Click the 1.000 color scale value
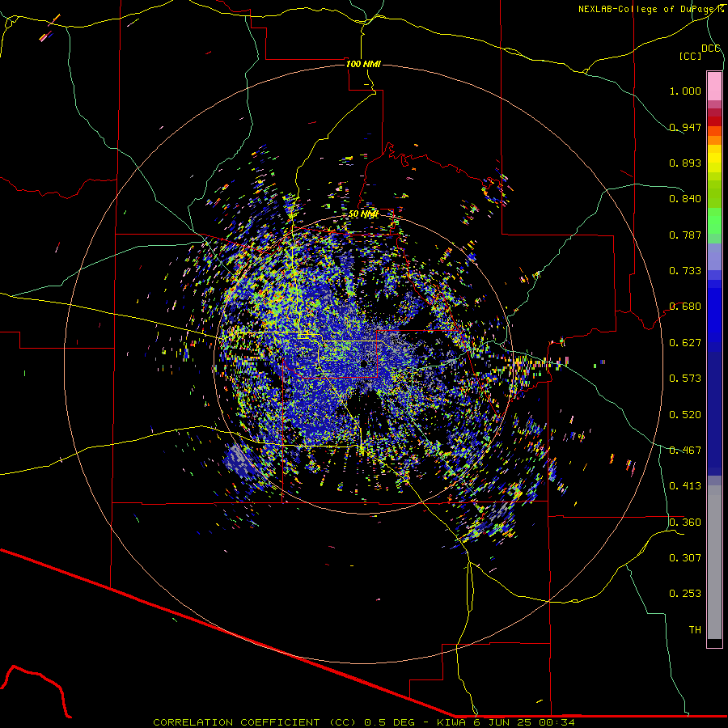This screenshot has height=728, width=728. pos(685,91)
